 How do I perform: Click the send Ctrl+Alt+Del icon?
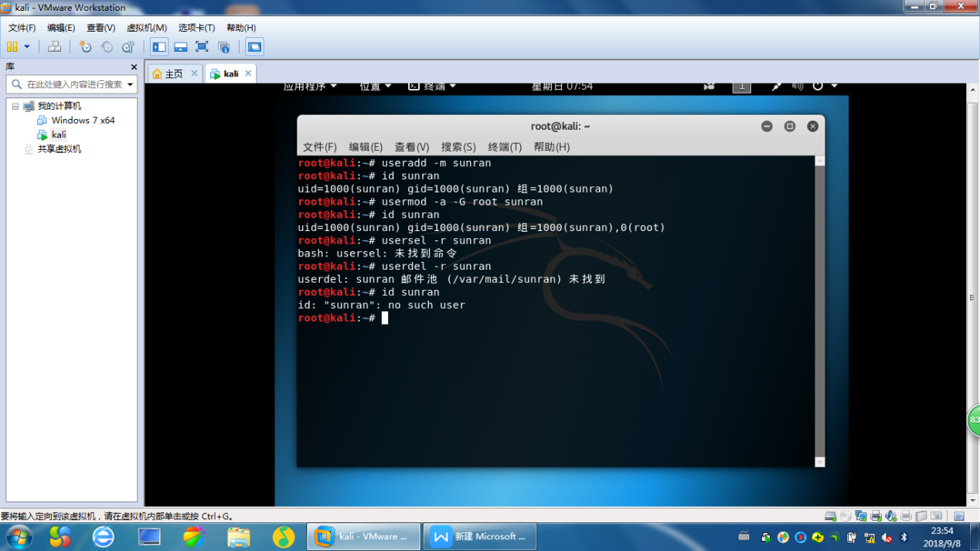(54, 47)
